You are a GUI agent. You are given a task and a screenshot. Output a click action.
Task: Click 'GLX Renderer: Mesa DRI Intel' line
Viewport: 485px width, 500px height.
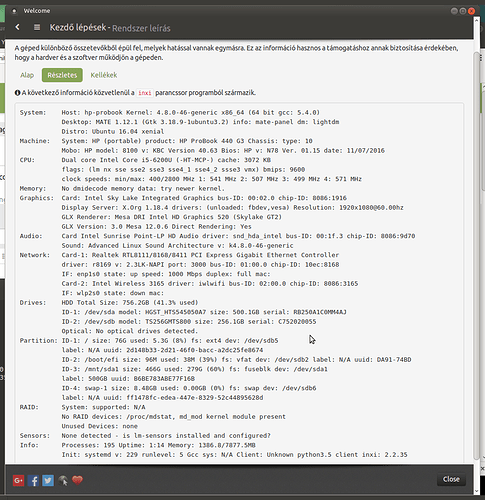171,217
